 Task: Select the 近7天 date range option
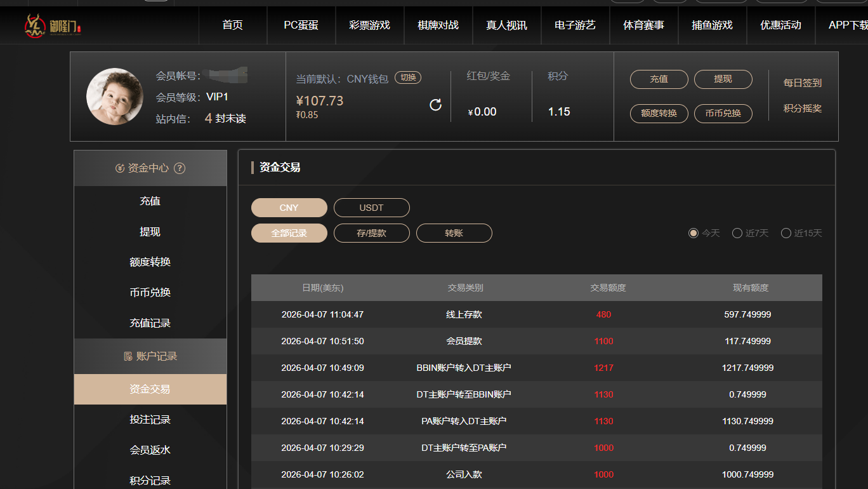pos(737,233)
